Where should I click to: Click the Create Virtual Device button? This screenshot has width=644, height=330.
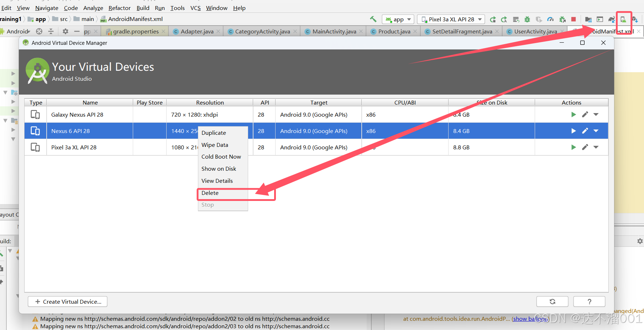click(x=68, y=302)
